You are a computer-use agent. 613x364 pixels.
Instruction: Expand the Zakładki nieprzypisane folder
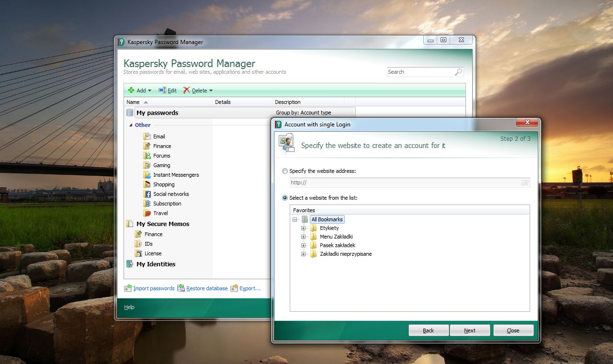(x=303, y=254)
